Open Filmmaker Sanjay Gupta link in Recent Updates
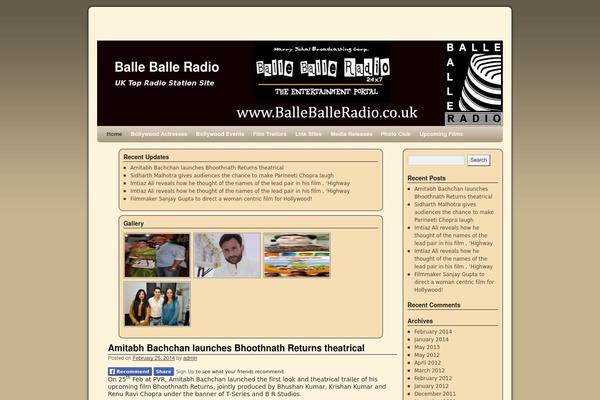600x400 pixels. [221, 199]
